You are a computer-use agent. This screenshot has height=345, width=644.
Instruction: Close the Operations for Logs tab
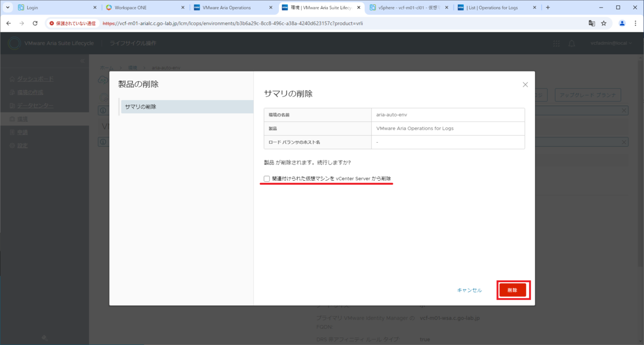point(535,8)
